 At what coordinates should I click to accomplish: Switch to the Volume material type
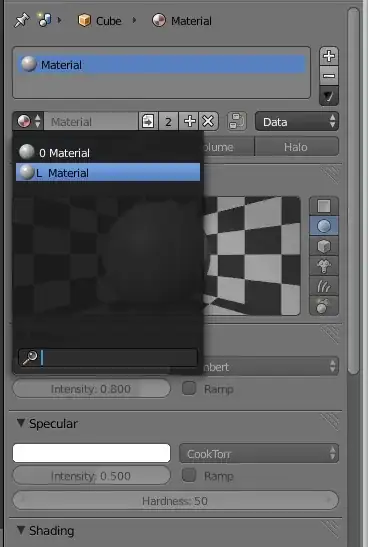click(x=229, y=147)
